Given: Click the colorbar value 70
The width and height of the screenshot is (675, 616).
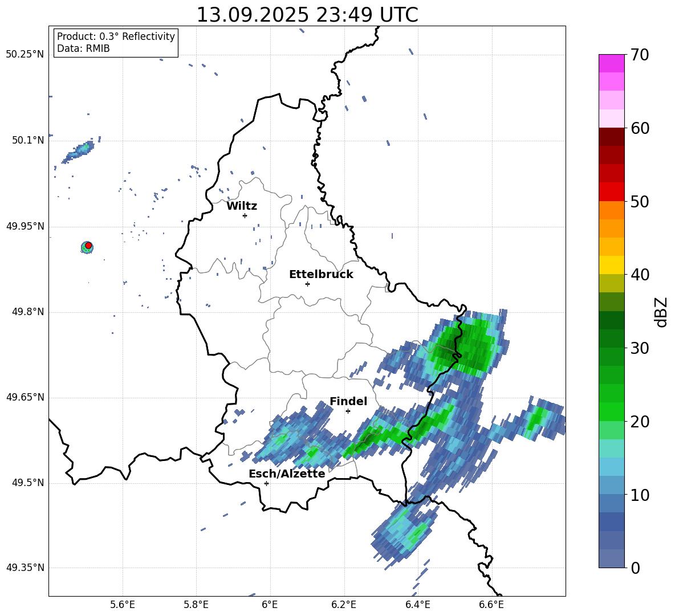Looking at the screenshot, I should pyautogui.click(x=640, y=55).
